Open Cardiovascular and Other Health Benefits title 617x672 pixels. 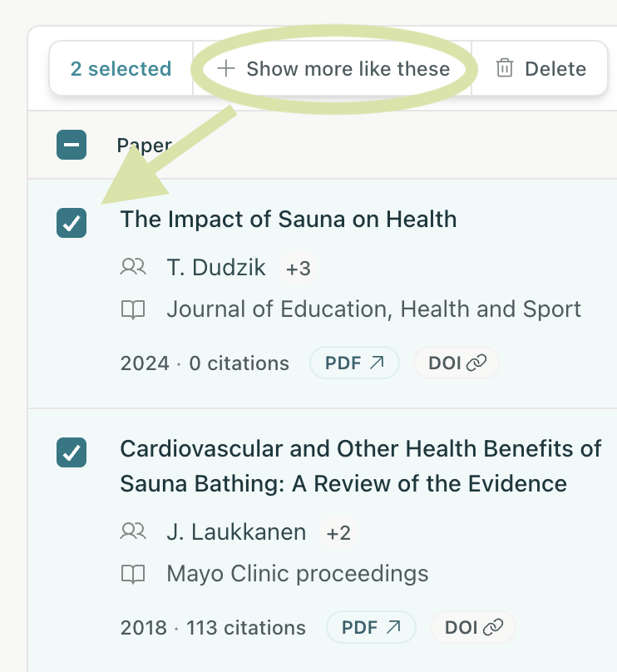tap(361, 467)
